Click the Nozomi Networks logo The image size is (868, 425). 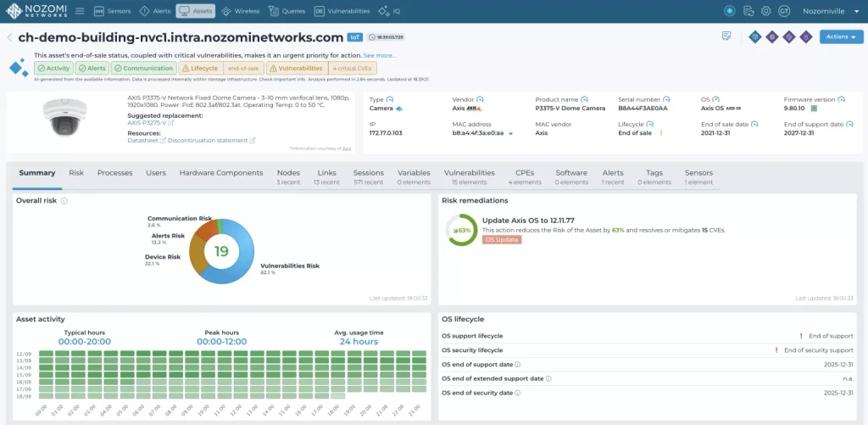37,10
